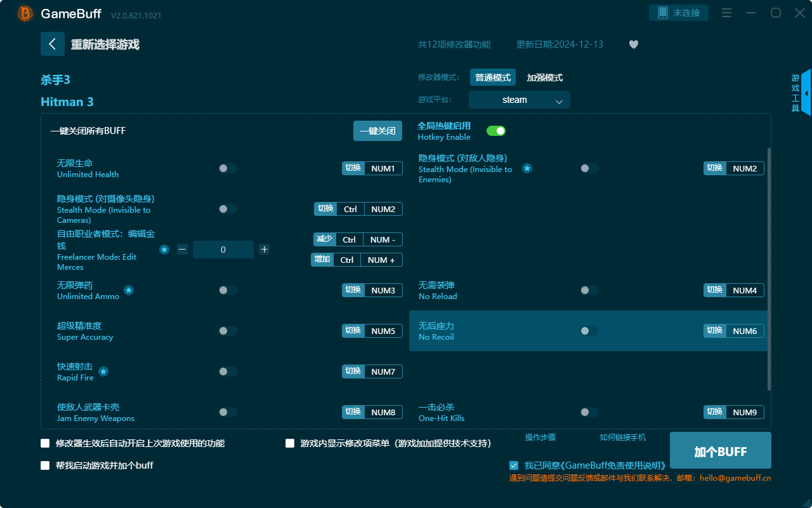Select 普通模式 trainer mode

[x=492, y=77]
